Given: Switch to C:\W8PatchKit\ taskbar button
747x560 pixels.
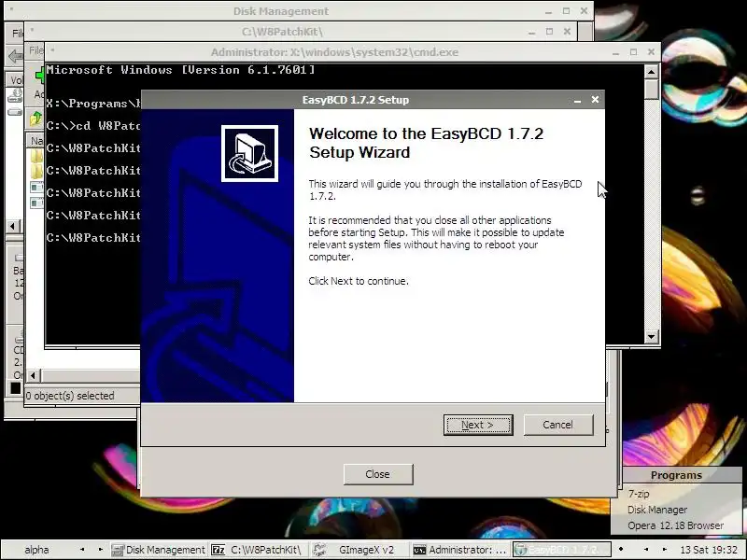Looking at the screenshot, I should (x=260, y=550).
